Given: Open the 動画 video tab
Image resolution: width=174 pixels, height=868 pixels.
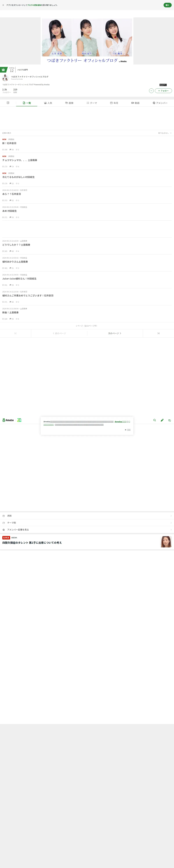Looking at the screenshot, I should coord(135,103).
